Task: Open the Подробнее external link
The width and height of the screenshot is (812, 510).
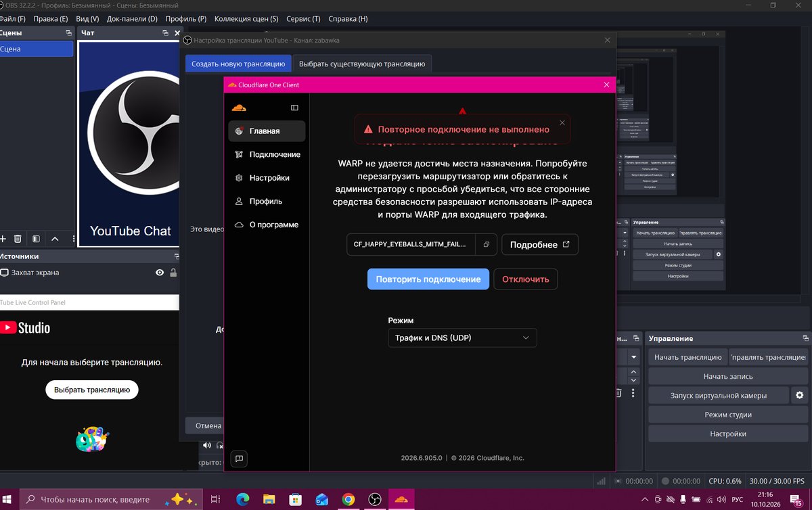Action: click(x=540, y=244)
